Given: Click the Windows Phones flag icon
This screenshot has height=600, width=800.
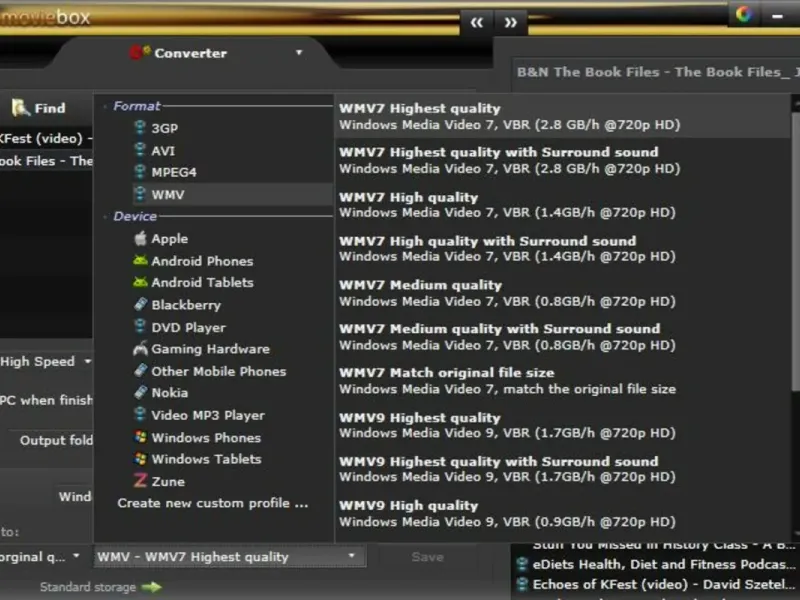Looking at the screenshot, I should click(140, 437).
